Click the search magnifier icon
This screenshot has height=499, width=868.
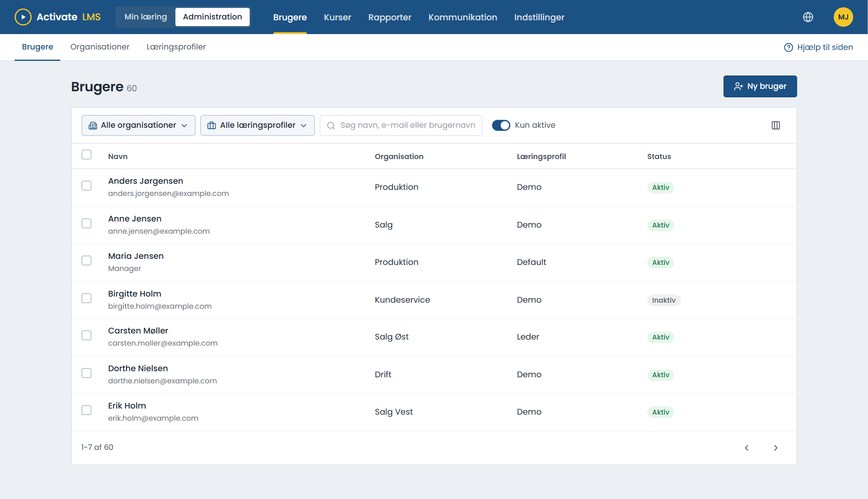click(331, 126)
